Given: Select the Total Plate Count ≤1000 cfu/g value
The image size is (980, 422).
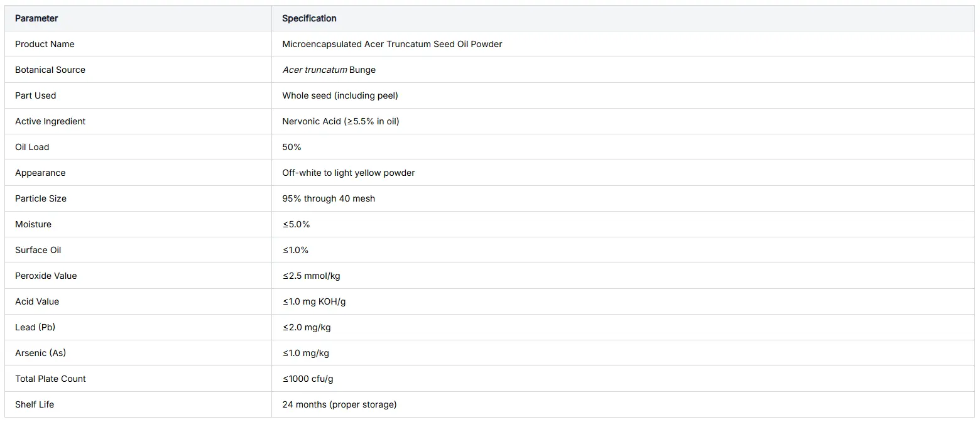Looking at the screenshot, I should [308, 379].
